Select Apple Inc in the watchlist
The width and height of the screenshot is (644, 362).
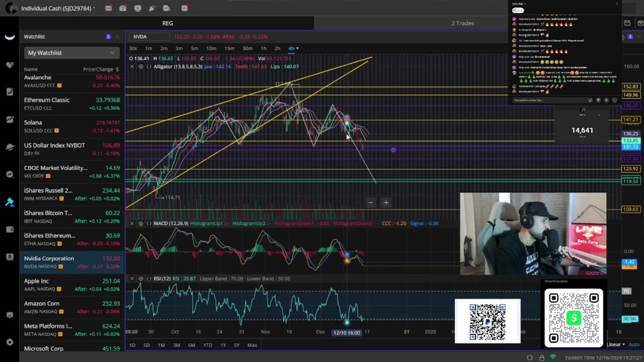pyautogui.click(x=71, y=285)
